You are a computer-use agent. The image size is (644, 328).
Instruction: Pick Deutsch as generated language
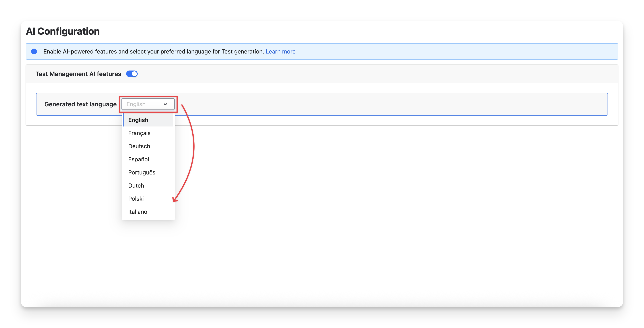coord(139,146)
